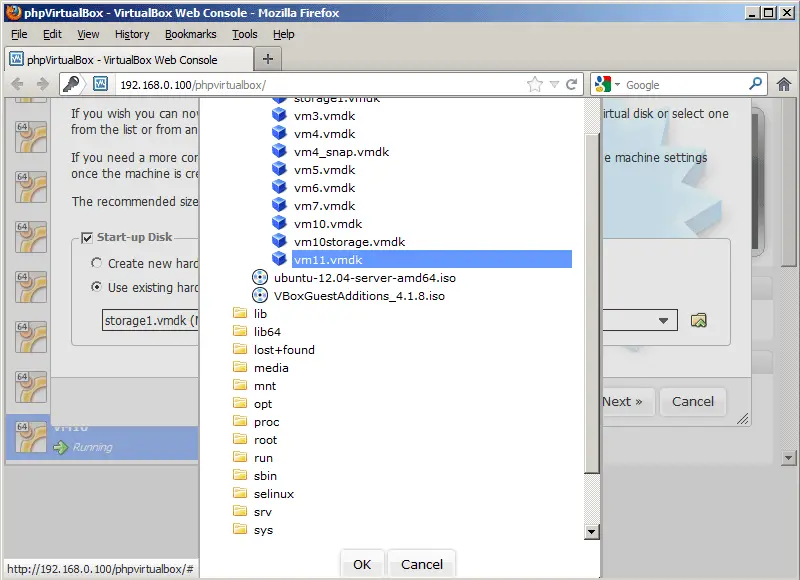Click the vm4.vmdk disk cube icon

279,134
